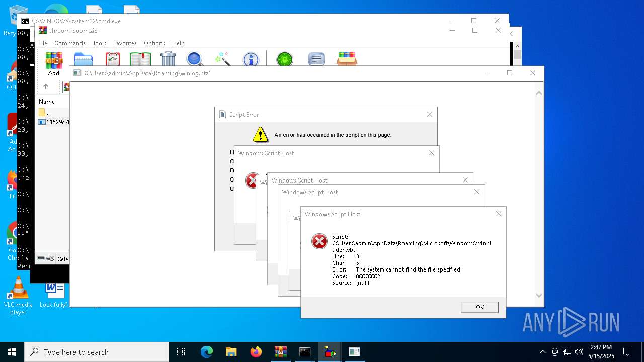
Task: Open the Favorites menu in WinRAR
Action: click(x=125, y=43)
